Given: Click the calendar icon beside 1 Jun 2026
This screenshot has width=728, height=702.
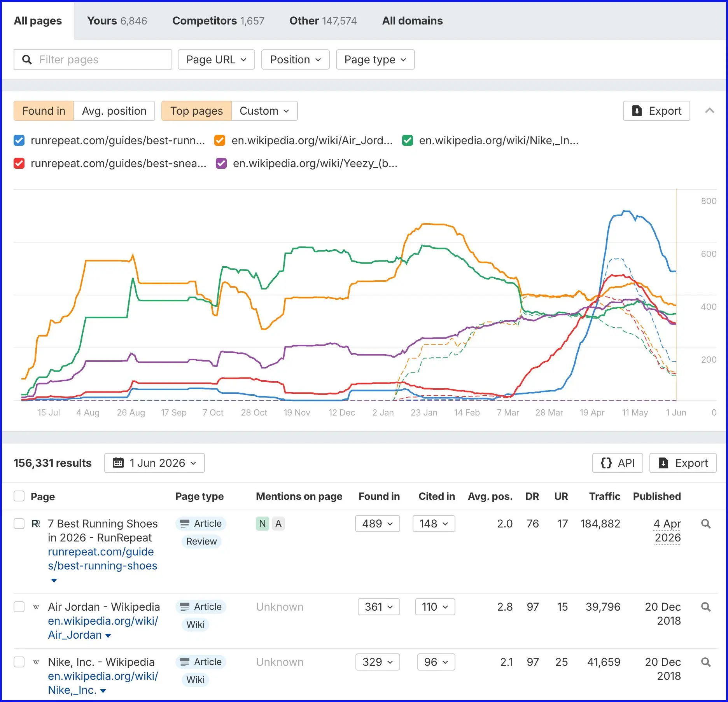Looking at the screenshot, I should (118, 463).
